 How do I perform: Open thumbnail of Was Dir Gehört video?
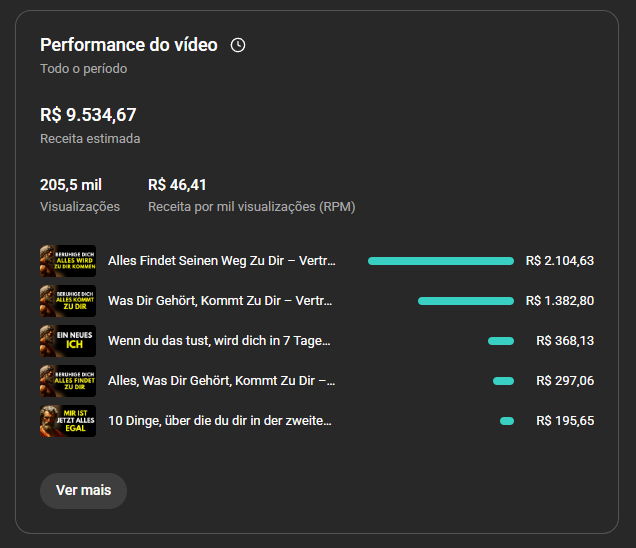pyautogui.click(x=68, y=301)
